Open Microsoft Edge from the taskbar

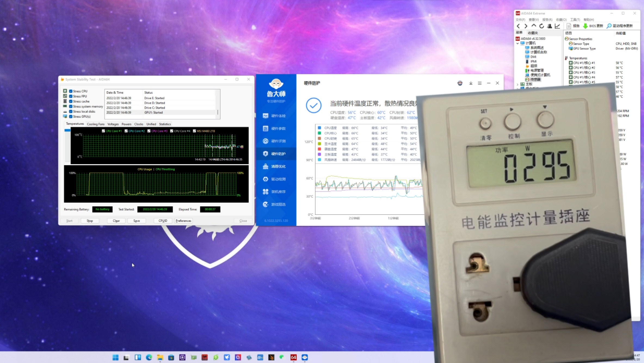149,357
